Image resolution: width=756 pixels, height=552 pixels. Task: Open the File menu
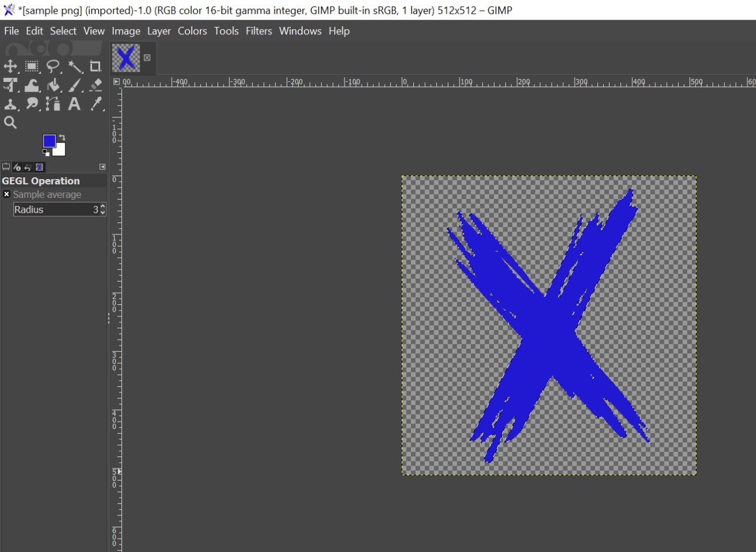coord(11,31)
